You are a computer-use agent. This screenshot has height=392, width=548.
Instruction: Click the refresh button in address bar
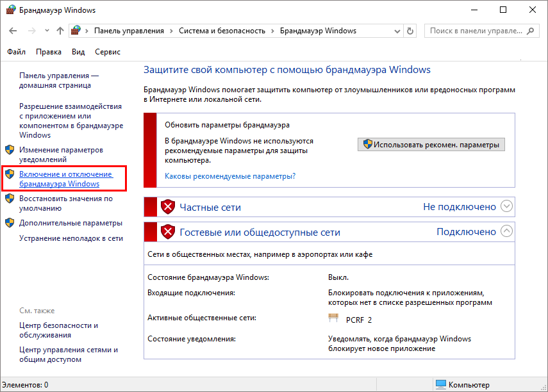coord(410,31)
